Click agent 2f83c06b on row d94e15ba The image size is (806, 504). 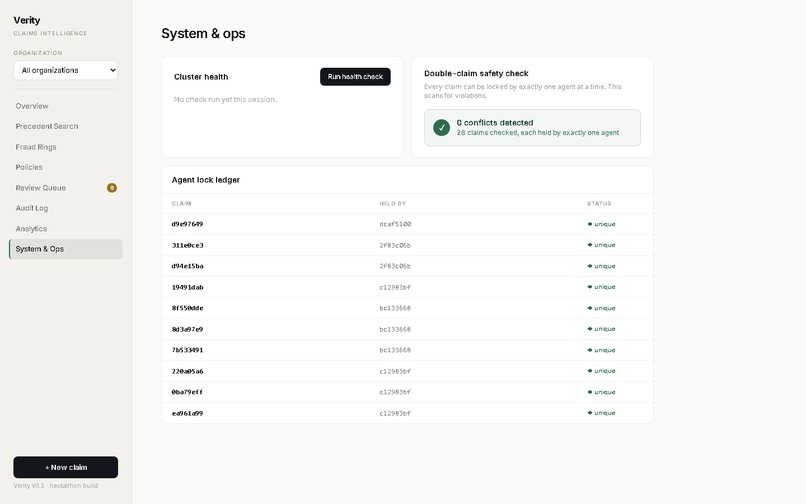click(x=395, y=266)
